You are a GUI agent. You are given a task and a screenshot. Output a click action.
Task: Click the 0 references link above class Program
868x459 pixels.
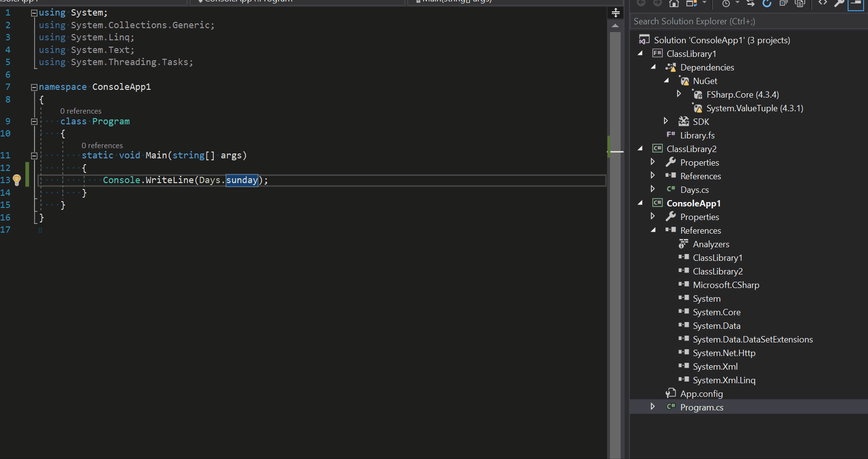[81, 111]
